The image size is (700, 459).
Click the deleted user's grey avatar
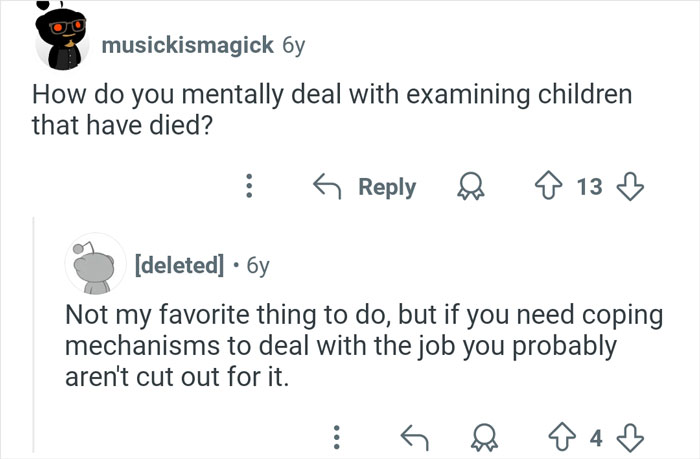pos(95,265)
